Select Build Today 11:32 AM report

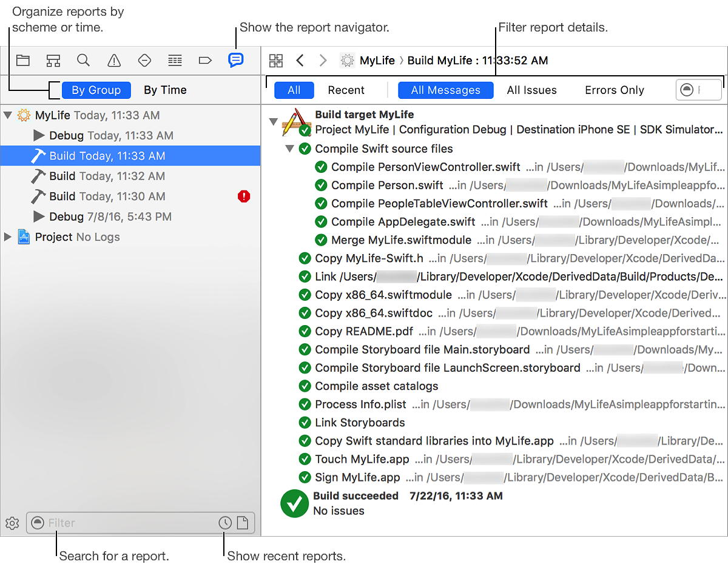(130, 176)
